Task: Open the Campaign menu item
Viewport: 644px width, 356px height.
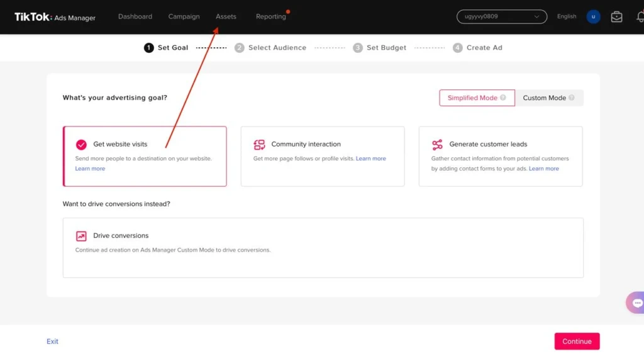Action: point(184,16)
